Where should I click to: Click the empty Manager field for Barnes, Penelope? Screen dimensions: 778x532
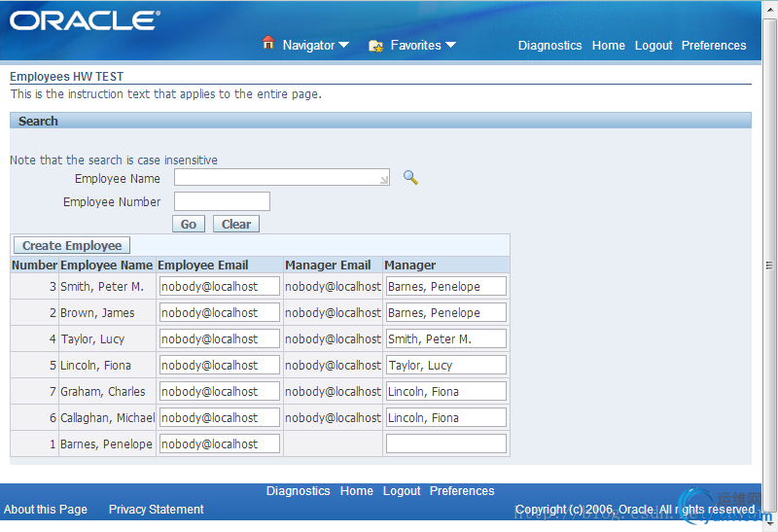[445, 444]
